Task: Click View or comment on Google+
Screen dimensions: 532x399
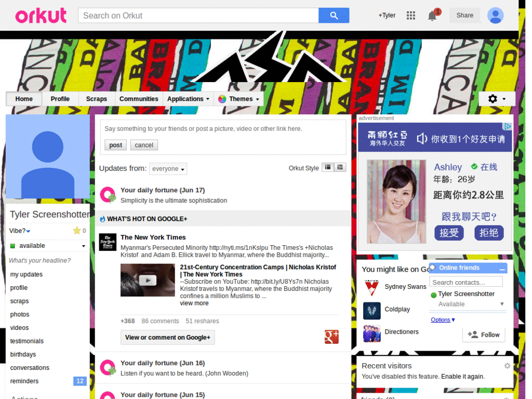Action: 168,337
